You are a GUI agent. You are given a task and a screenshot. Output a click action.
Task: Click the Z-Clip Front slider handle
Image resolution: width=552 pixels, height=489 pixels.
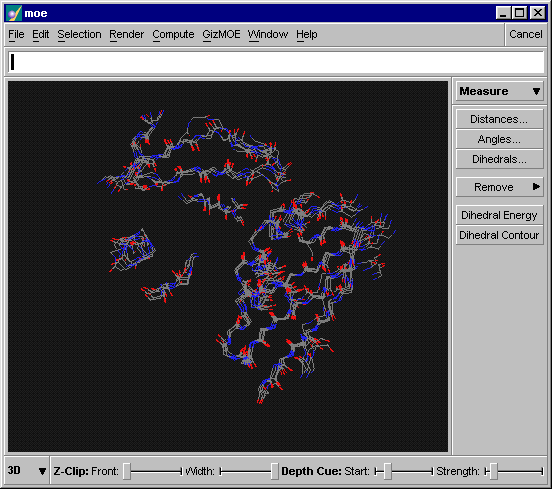(127, 471)
